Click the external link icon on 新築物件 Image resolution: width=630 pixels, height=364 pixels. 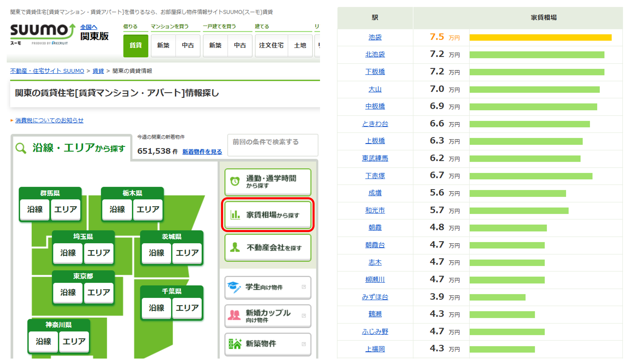[x=304, y=344]
